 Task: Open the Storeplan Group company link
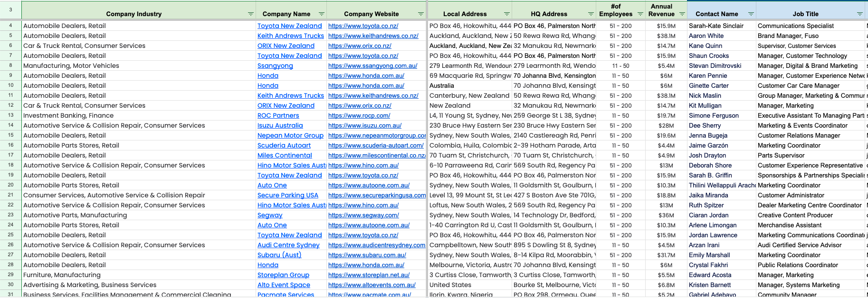[x=283, y=275]
